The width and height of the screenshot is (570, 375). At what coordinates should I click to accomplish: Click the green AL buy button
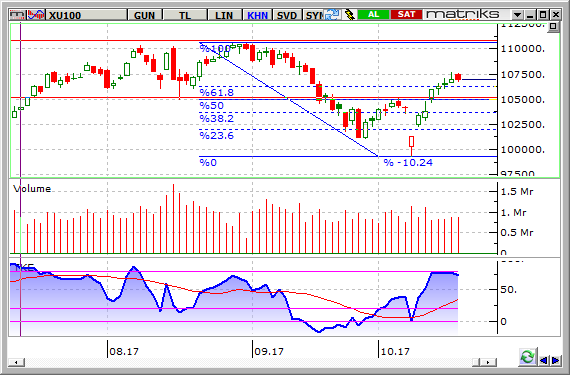coord(373,15)
